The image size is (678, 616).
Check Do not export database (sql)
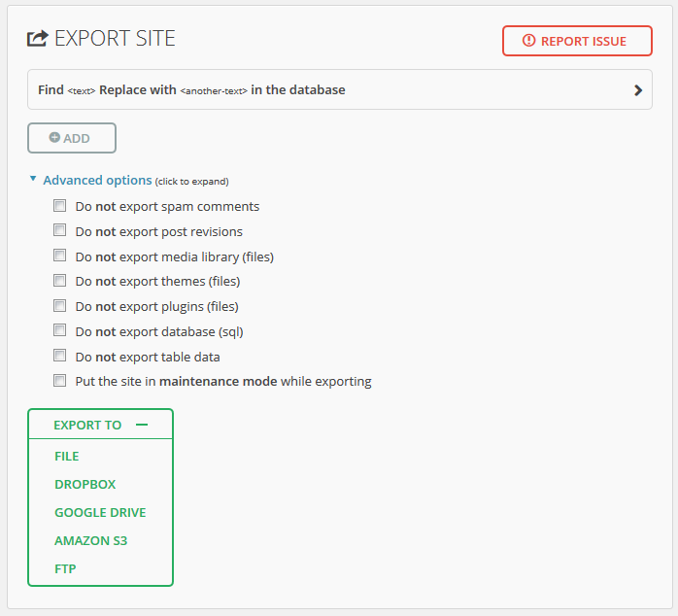pos(59,330)
